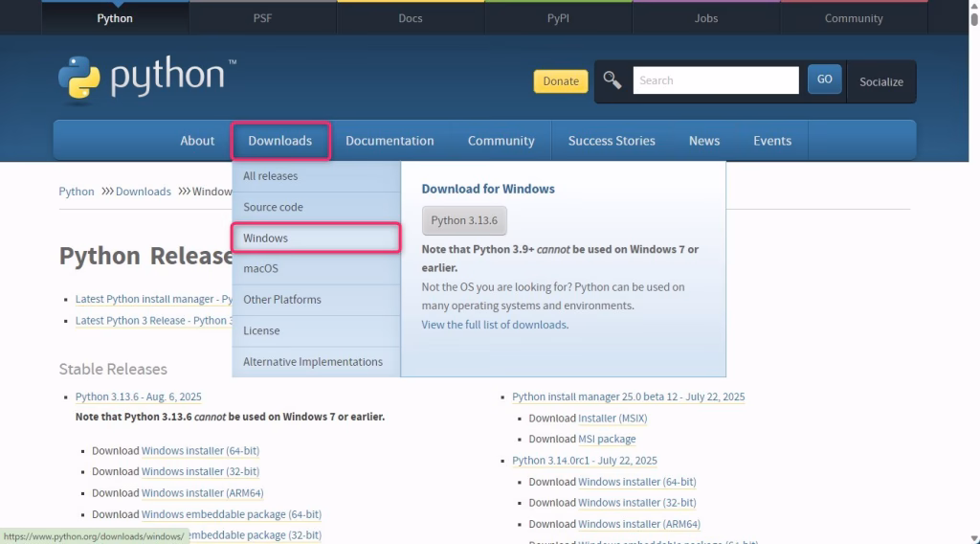The width and height of the screenshot is (980, 544).
Task: Open Latest Python 3 Release link
Action: [154, 320]
